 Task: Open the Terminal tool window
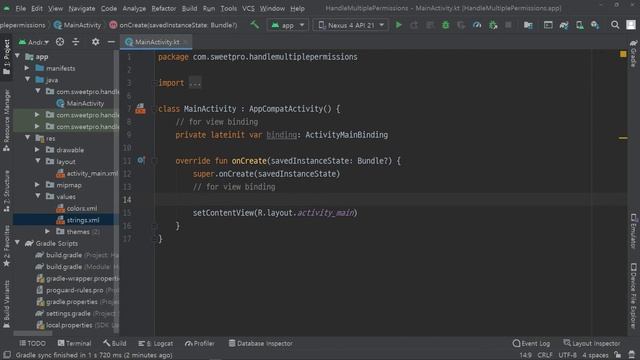pyautogui.click(x=75, y=343)
